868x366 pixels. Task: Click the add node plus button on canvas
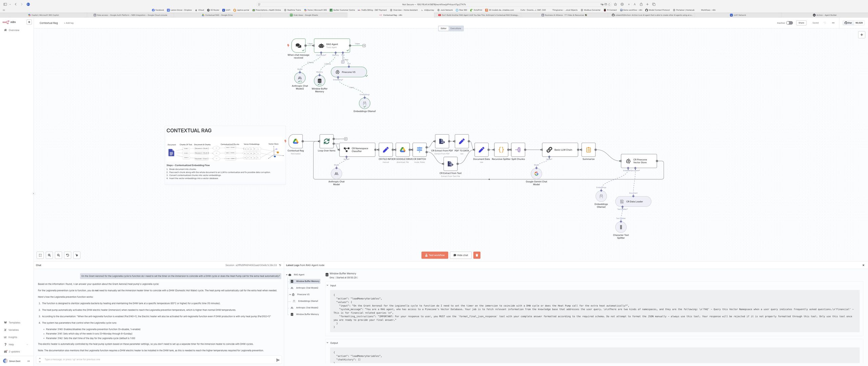[x=862, y=35]
